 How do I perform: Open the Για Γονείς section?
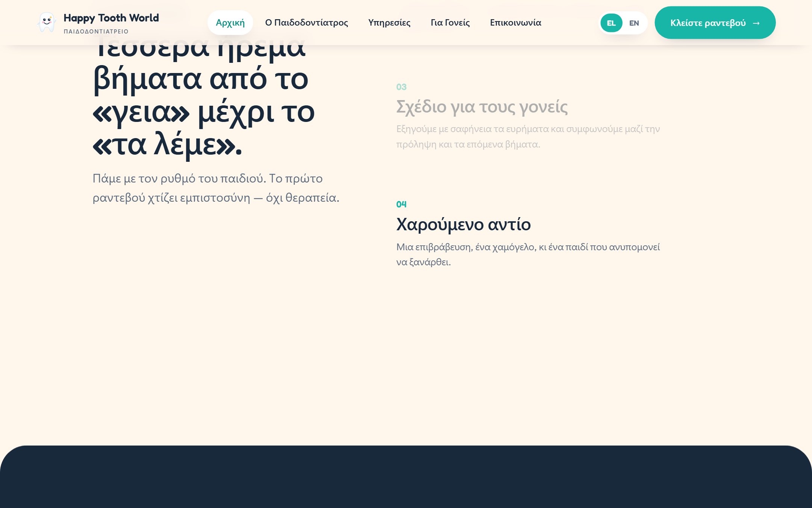[x=450, y=23]
